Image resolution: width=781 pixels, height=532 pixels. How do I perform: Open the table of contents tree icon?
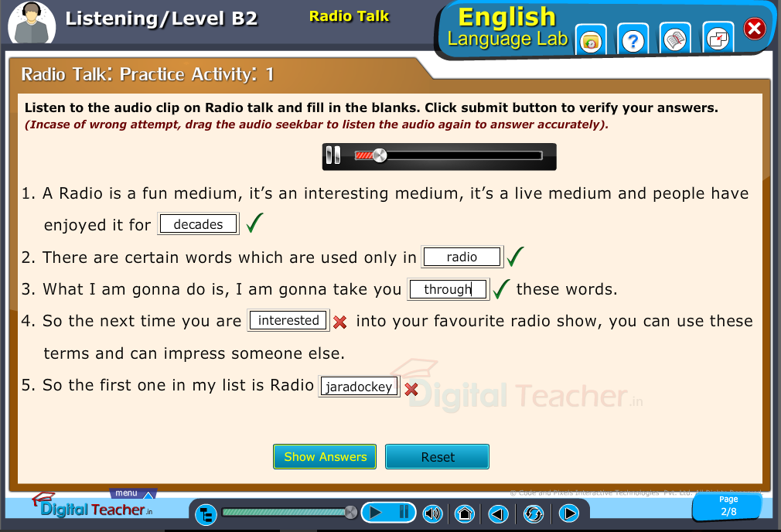tap(206, 513)
